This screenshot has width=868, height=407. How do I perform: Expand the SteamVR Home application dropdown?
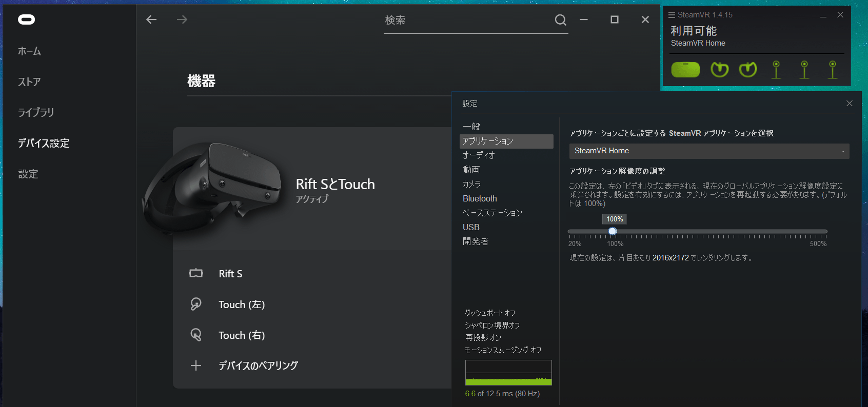[x=709, y=151]
